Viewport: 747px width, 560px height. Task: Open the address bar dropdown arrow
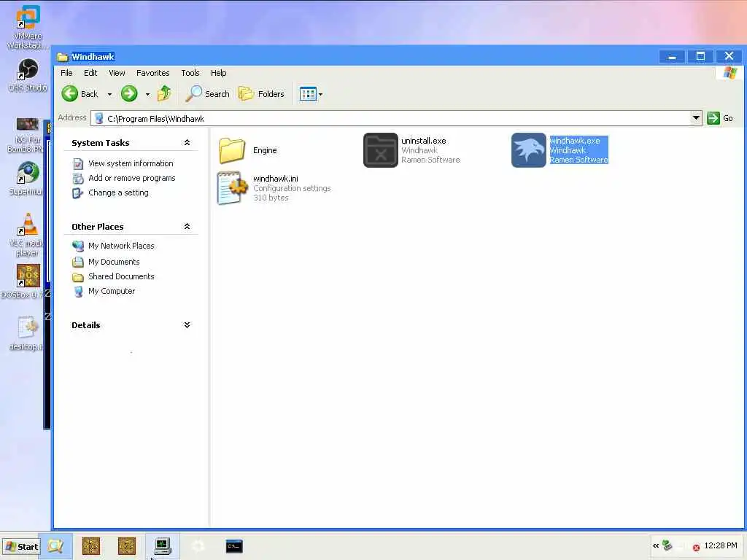click(696, 117)
